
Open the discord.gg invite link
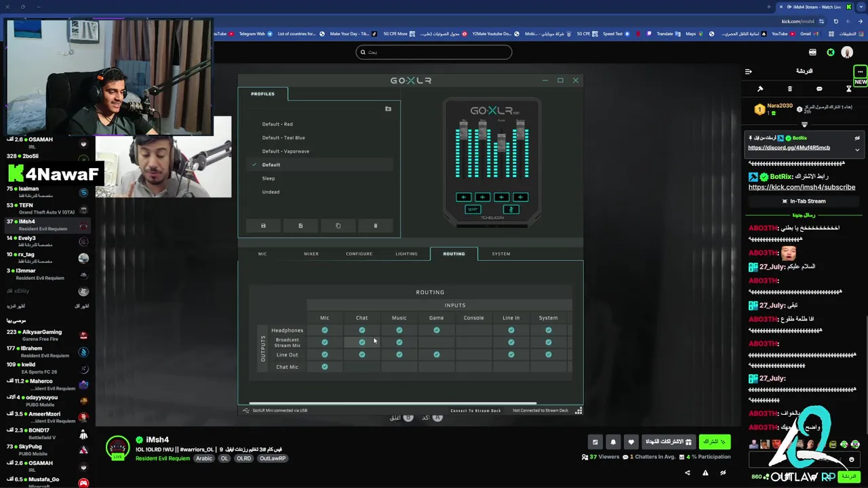(789, 148)
